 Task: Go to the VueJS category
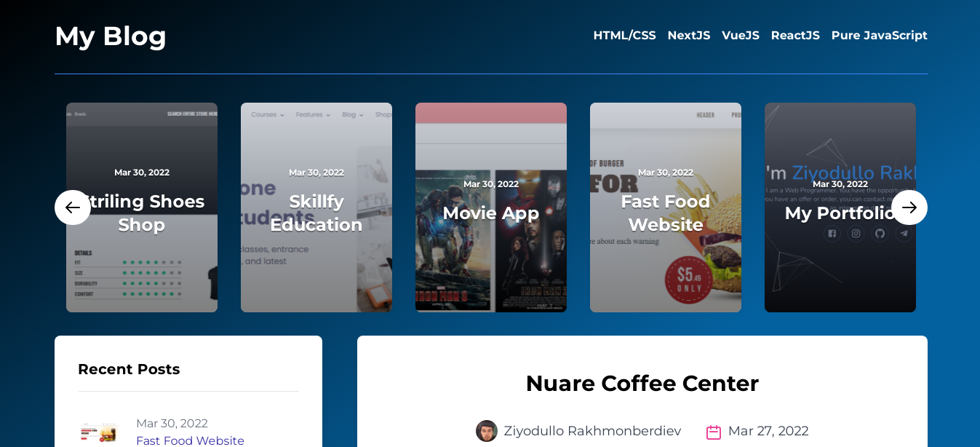pos(741,36)
